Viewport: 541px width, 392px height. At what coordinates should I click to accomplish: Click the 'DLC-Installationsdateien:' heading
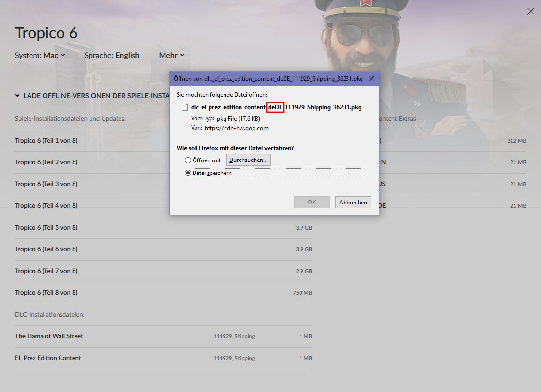50,315
